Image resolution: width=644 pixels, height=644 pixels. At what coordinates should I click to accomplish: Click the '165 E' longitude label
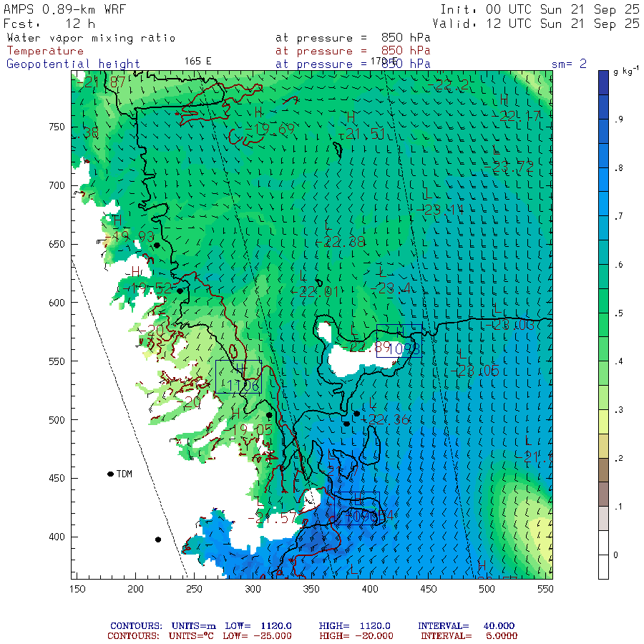click(197, 62)
